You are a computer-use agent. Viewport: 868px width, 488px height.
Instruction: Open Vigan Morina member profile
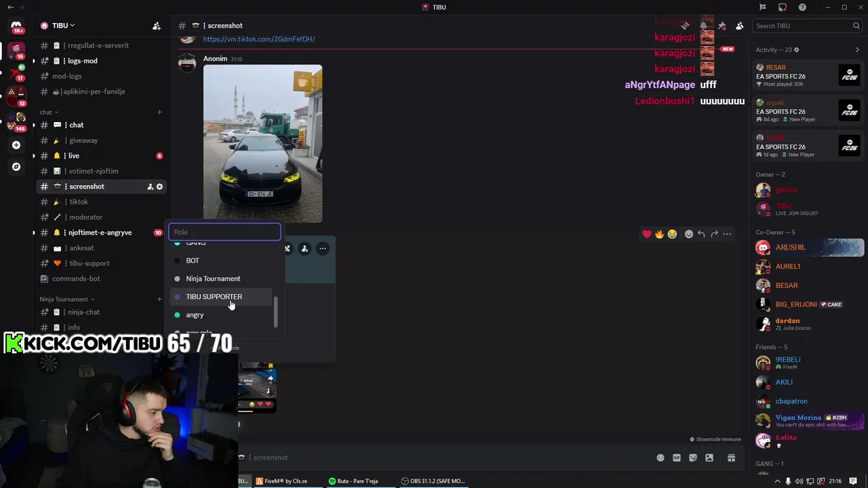click(809, 421)
